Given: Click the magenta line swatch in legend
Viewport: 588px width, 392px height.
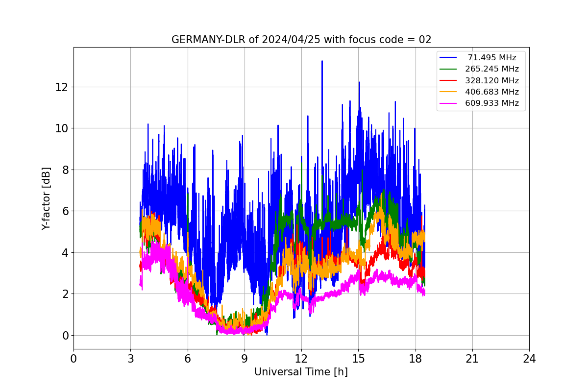Looking at the screenshot, I should [448, 103].
